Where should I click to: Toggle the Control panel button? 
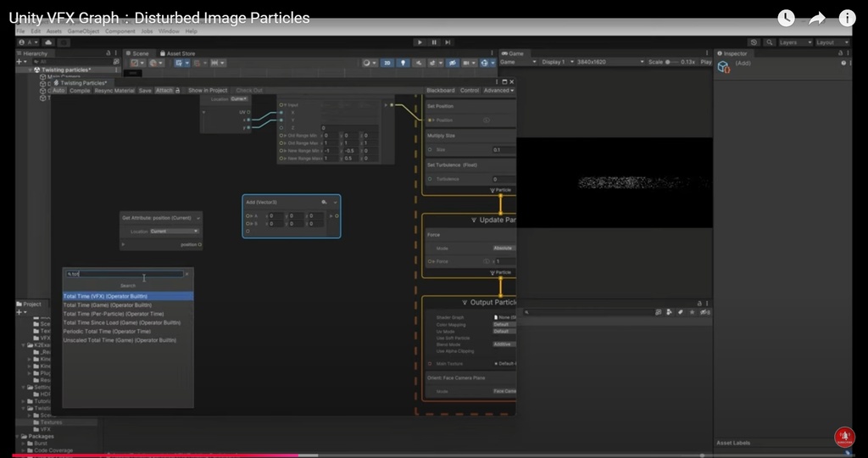[470, 90]
